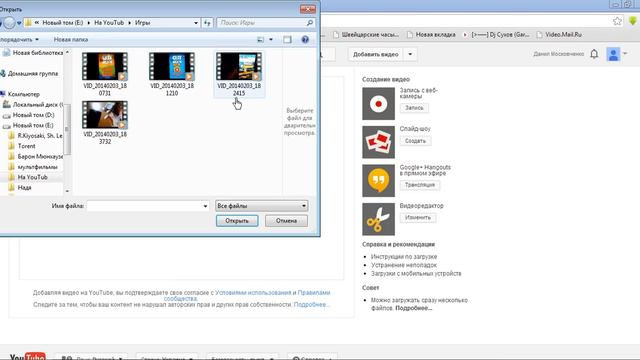640x360 pixels.
Task: Select Новый том (D:) in tree
Action: point(29,115)
